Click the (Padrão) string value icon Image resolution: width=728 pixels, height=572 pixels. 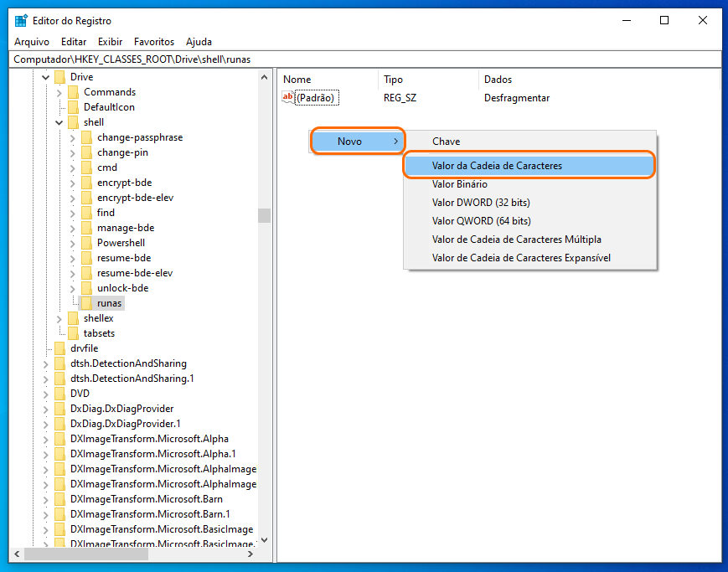pyautogui.click(x=288, y=97)
